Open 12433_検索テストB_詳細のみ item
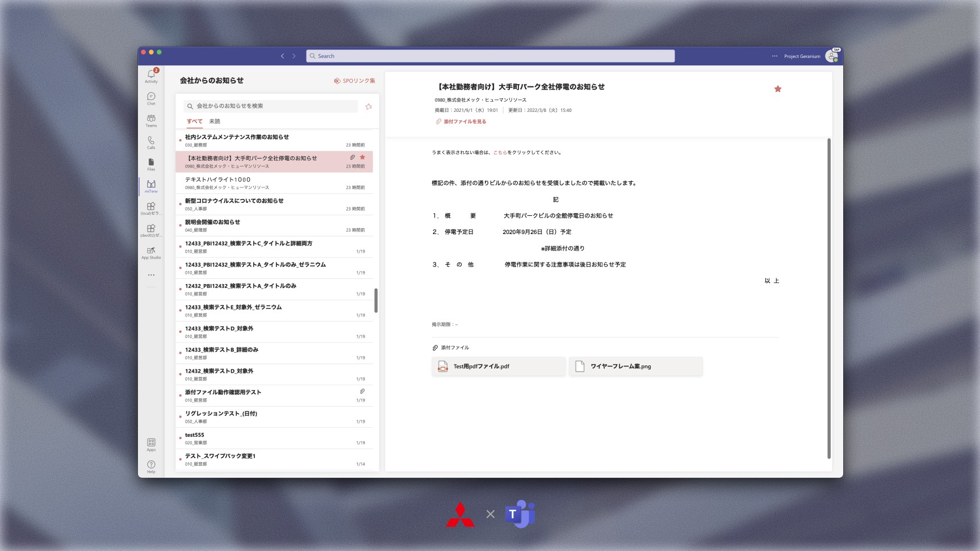The image size is (980, 551). click(x=274, y=353)
